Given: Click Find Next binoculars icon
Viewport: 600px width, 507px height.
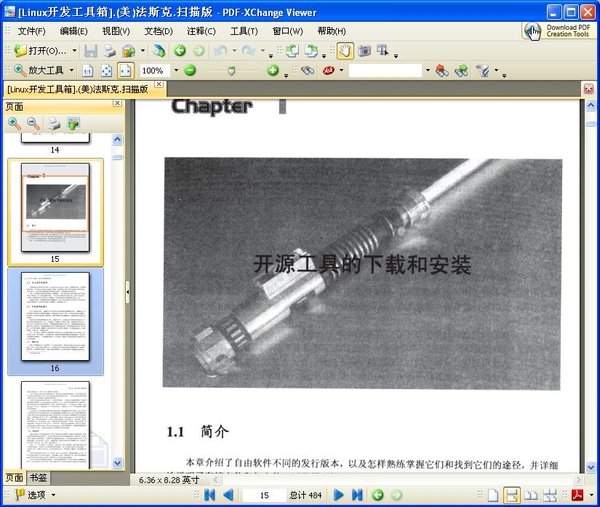Looking at the screenshot, I should coord(462,71).
